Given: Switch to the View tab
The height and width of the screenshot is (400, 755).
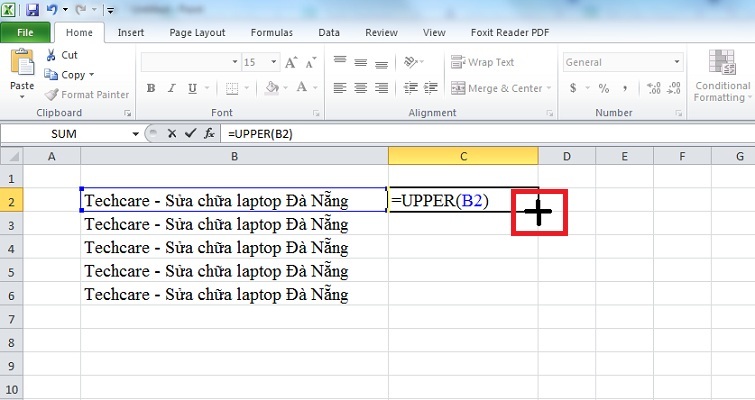Looking at the screenshot, I should click(x=434, y=32).
